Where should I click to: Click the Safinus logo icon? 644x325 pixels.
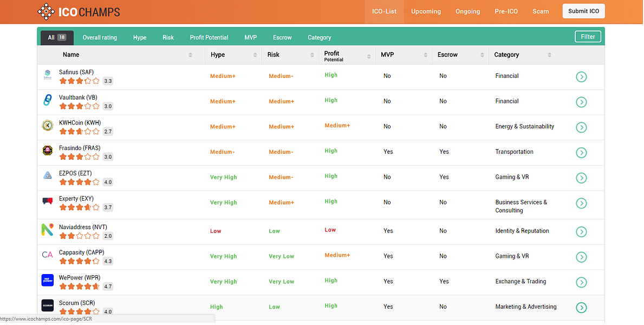click(x=48, y=75)
